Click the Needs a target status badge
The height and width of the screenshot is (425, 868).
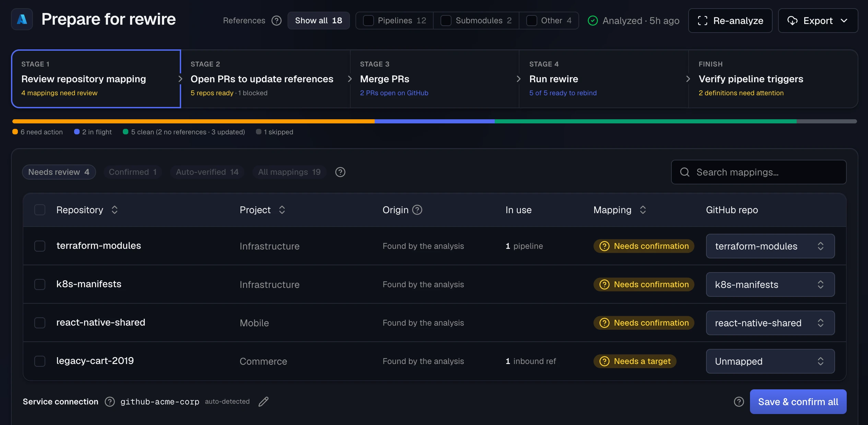pos(635,361)
